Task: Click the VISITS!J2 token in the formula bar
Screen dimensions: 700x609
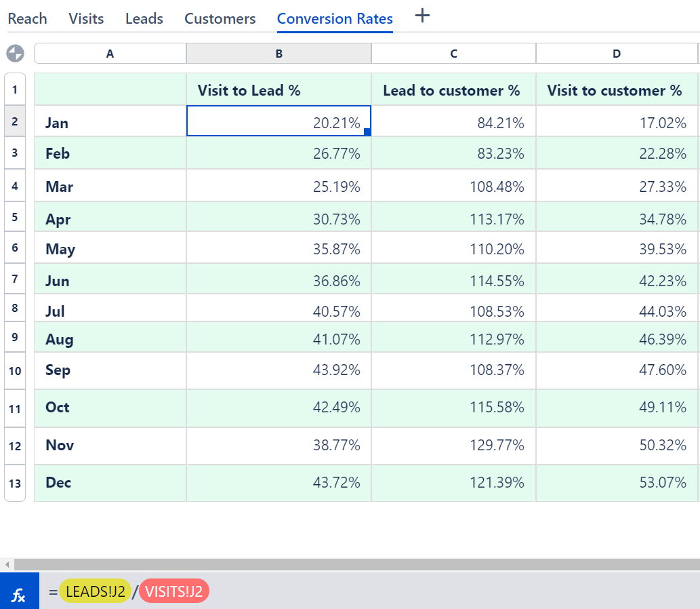Action: coord(174,591)
